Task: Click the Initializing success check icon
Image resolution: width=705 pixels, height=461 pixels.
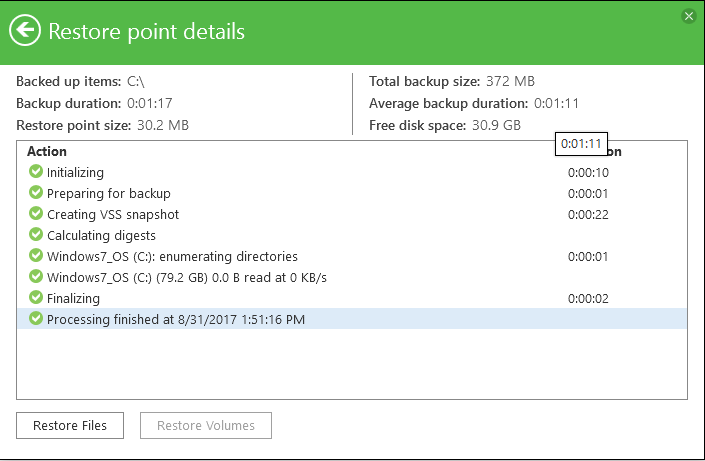Action: click(x=36, y=172)
